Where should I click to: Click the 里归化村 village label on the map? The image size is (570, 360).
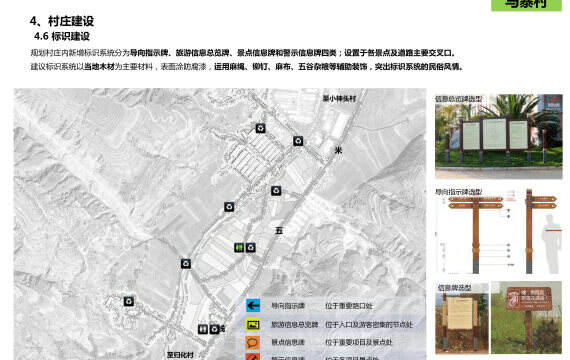pos(180,355)
